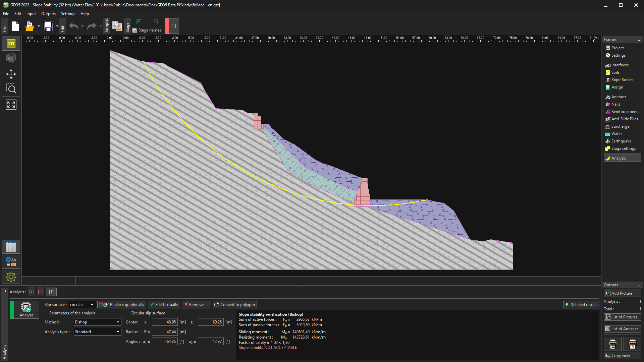Open the Anti-Slide Piles frame
Viewport: 644px width, 362px height.
click(x=624, y=119)
